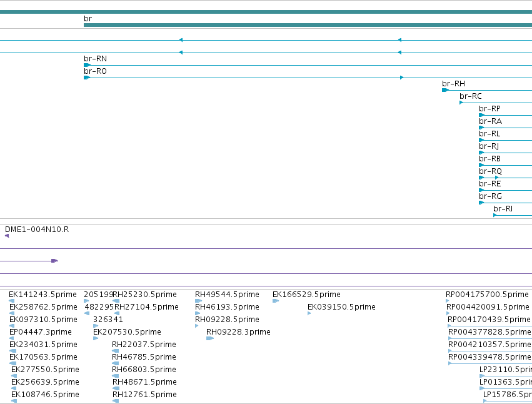Select RP004377828.5prime EST label
This screenshot has height=404, width=532.
point(489,332)
